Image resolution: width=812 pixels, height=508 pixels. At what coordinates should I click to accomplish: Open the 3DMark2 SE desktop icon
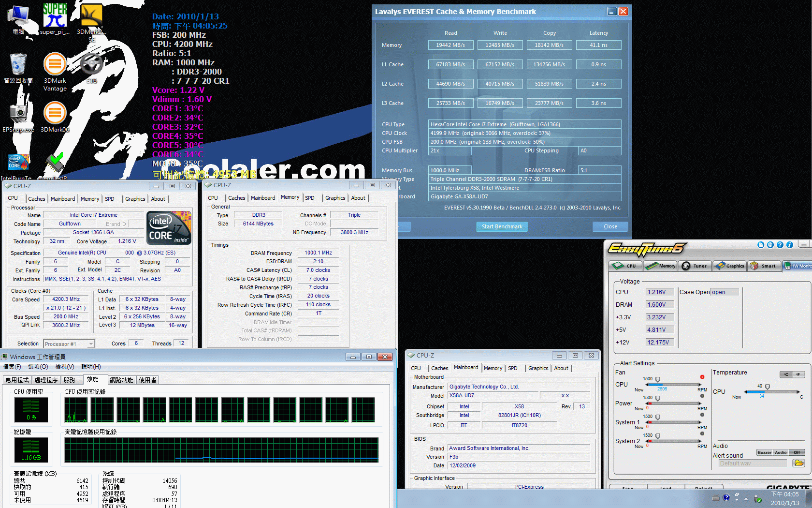tap(91, 22)
